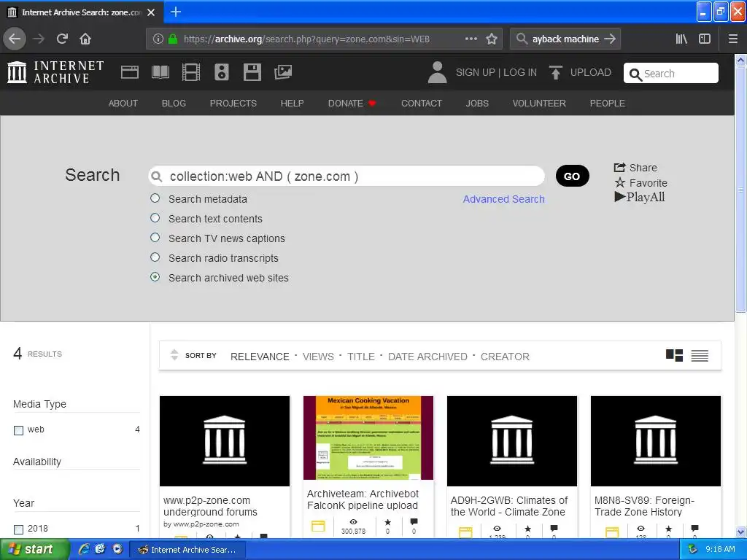Open the JOBS menu item
The image size is (747, 560).
pos(477,104)
